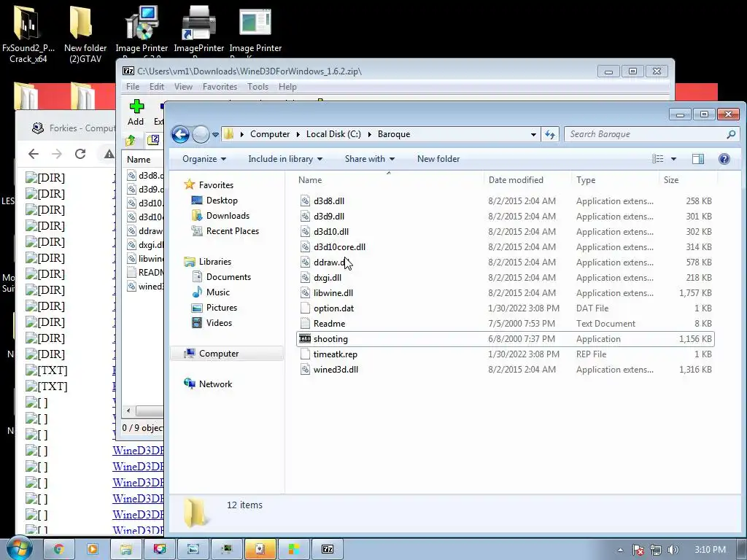Open Favorites menu in 7-Zip
747x560 pixels.
point(220,87)
